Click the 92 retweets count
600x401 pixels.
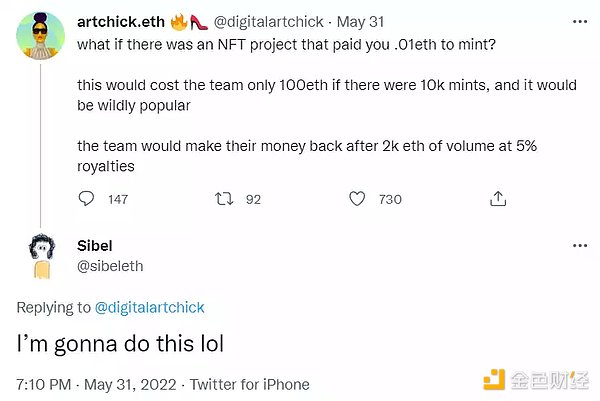253,199
